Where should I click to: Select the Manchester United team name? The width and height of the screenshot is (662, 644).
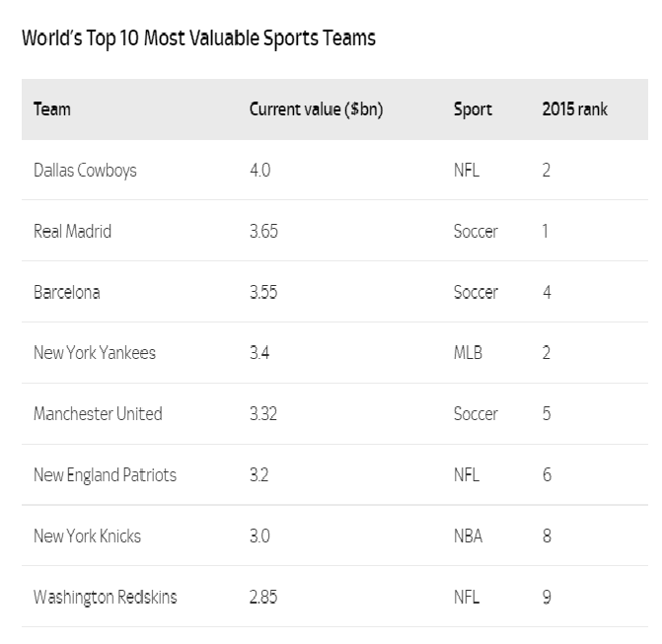[98, 414]
